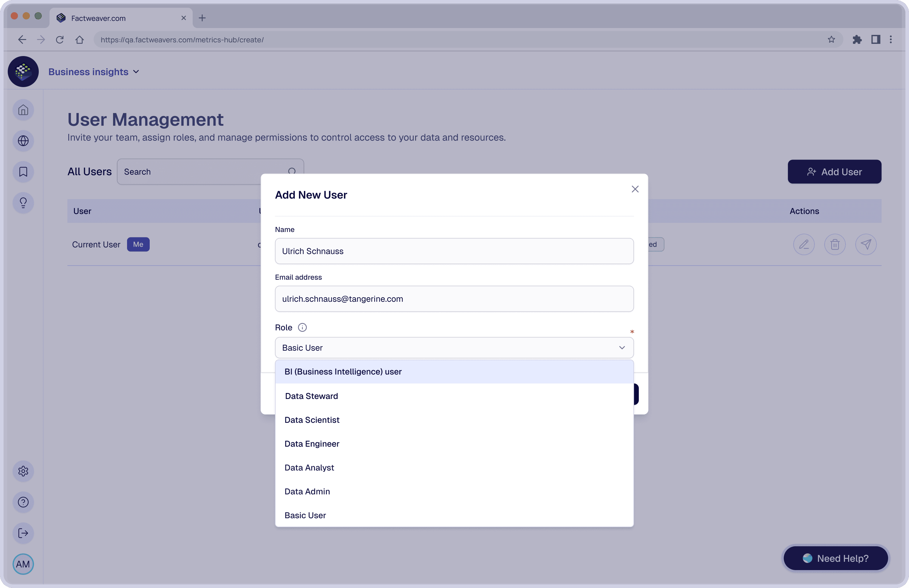
Task: Open browser home page
Action: [x=79, y=40]
